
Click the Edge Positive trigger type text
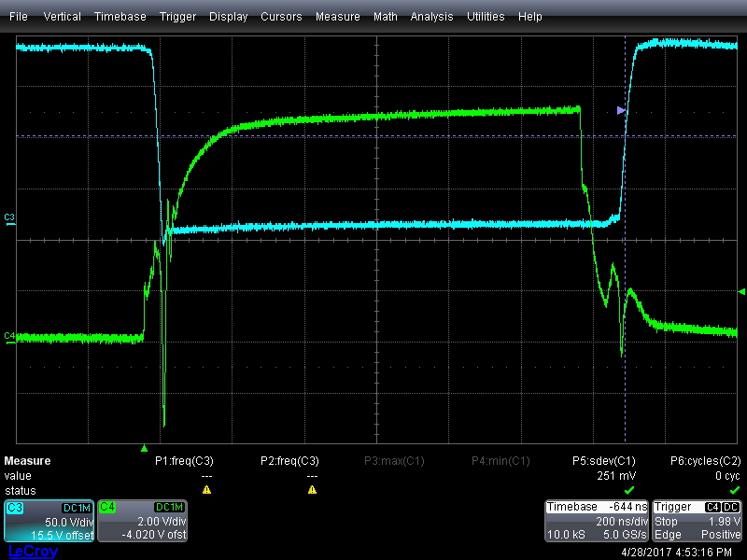tap(697, 535)
